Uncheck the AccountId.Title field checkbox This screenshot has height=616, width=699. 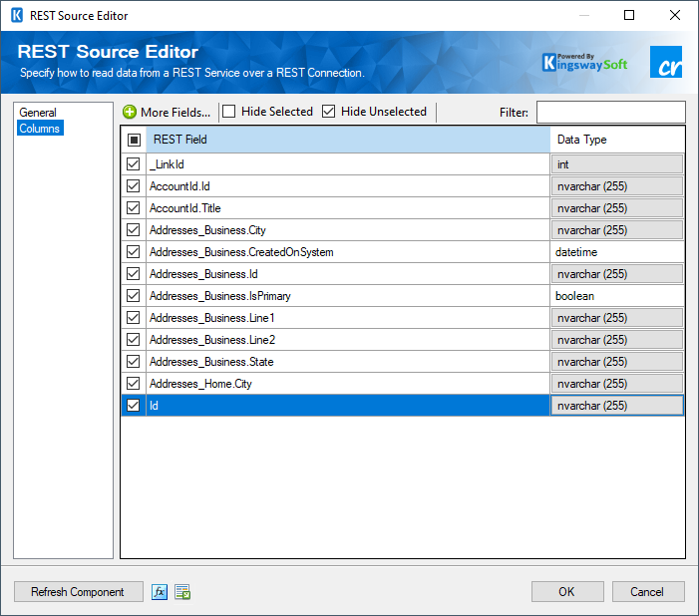click(x=133, y=207)
